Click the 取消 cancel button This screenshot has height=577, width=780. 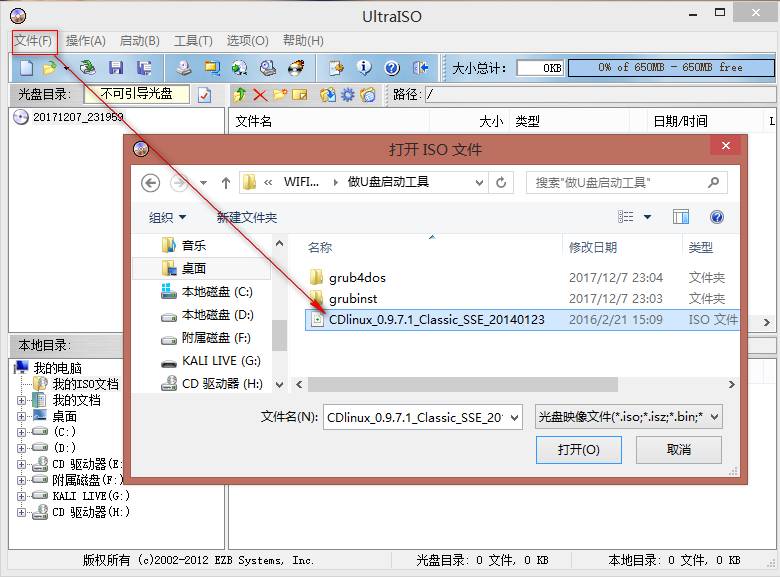coord(679,450)
